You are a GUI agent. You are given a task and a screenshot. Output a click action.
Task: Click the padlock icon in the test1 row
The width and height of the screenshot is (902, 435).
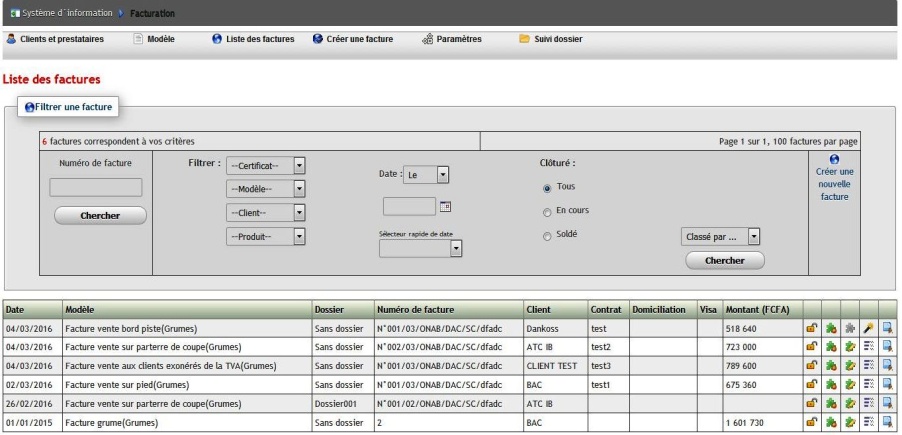[x=812, y=385]
